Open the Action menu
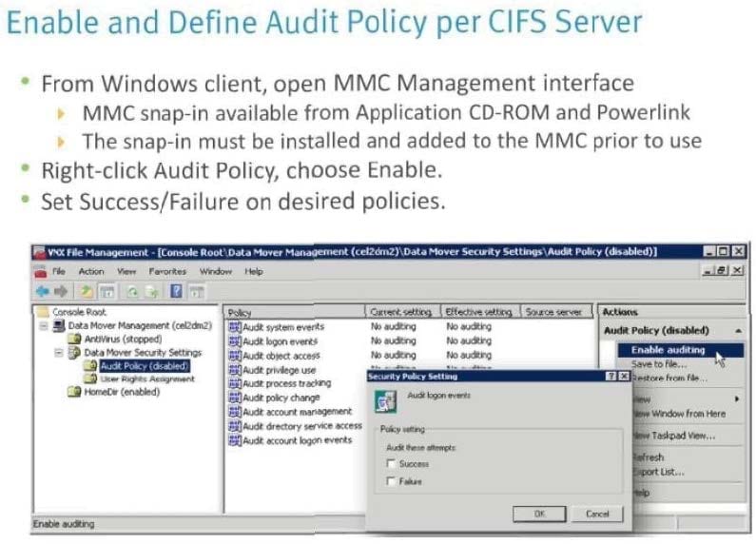 (91, 272)
